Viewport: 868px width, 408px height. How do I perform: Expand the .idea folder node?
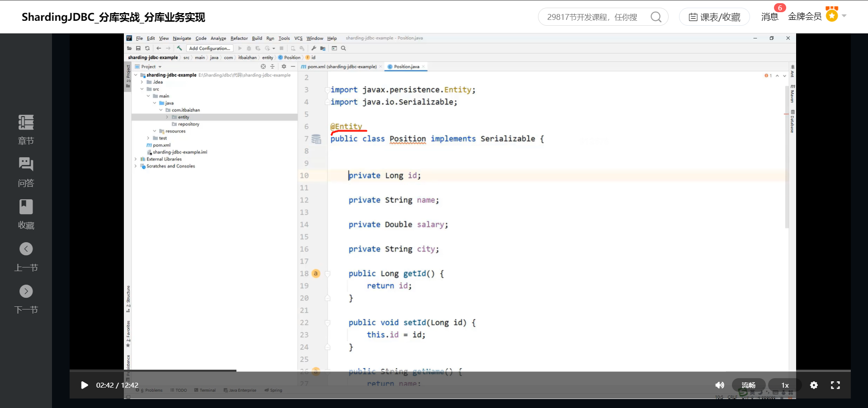142,82
